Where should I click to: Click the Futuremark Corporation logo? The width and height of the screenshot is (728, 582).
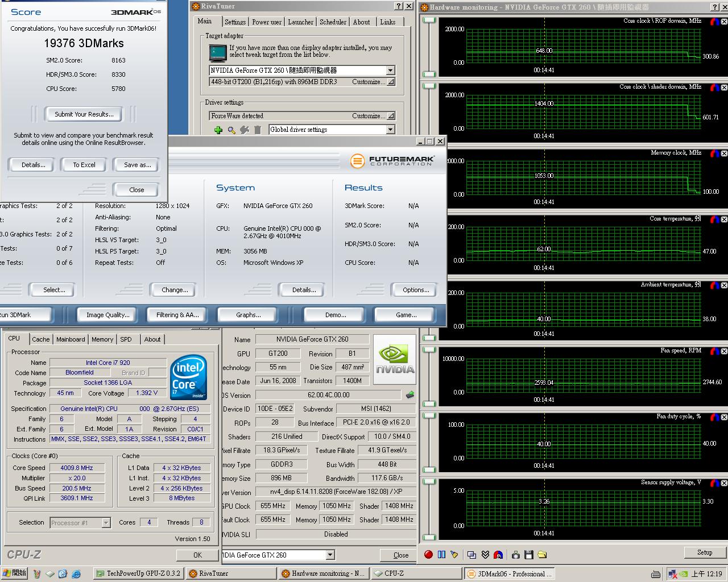click(392, 161)
